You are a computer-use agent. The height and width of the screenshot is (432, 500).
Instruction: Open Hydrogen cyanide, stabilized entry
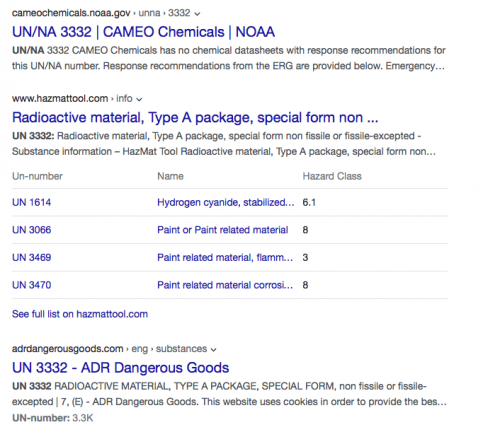click(226, 202)
